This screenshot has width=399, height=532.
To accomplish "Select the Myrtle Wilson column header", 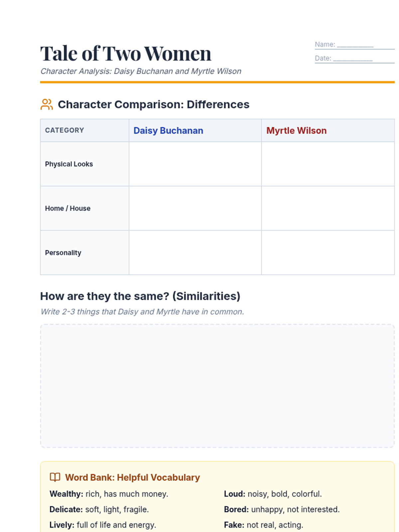I will point(296,131).
